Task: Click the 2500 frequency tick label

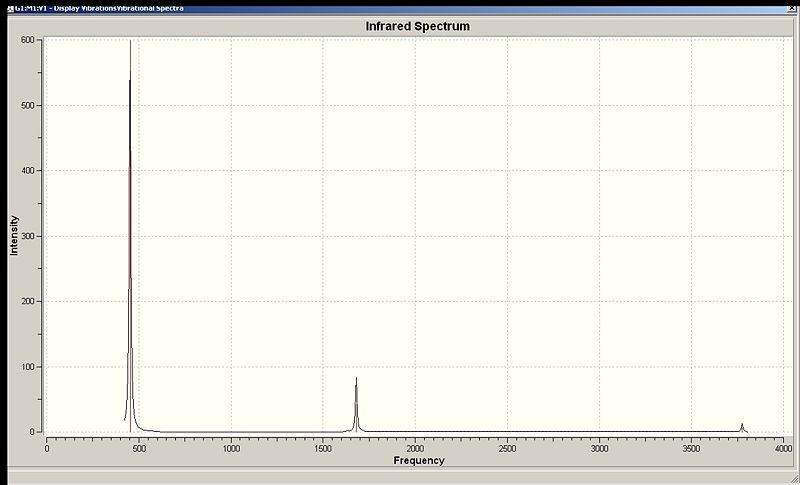Action: tap(507, 449)
